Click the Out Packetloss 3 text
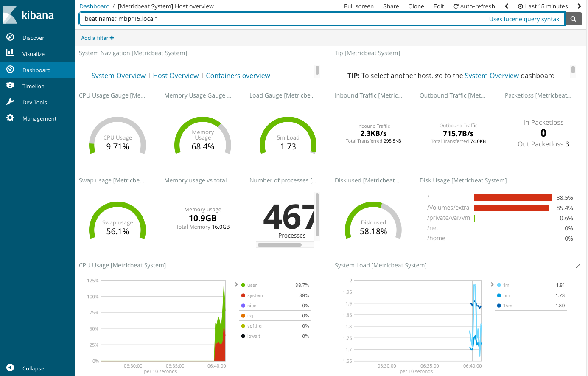Screen dimensions: 588x376 543,144
